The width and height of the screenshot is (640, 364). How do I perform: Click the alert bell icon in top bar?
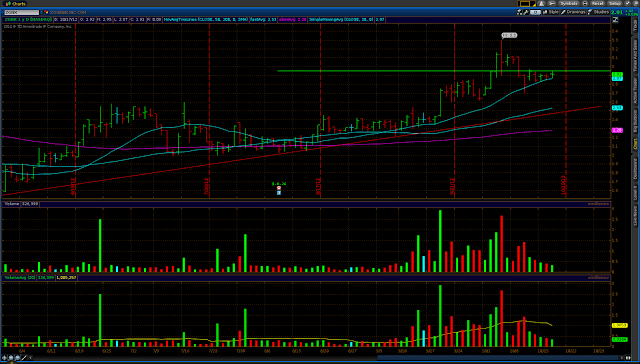coord(541,3)
